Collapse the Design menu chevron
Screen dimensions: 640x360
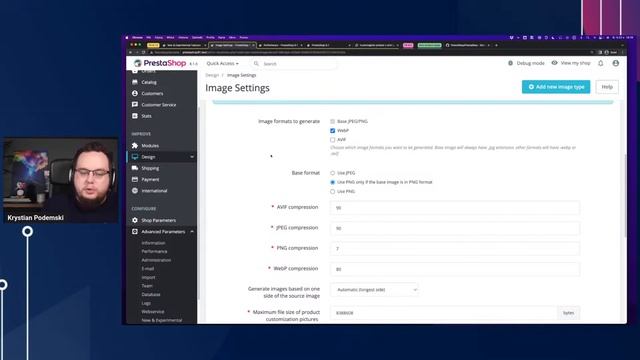click(x=192, y=157)
